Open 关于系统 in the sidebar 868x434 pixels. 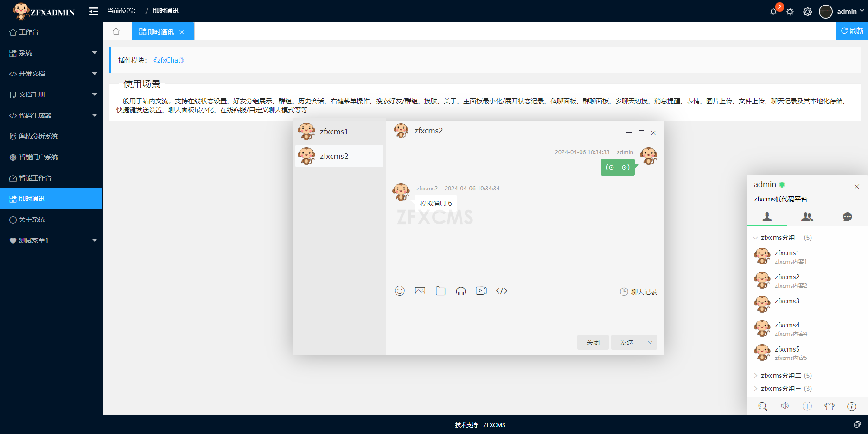pos(51,220)
